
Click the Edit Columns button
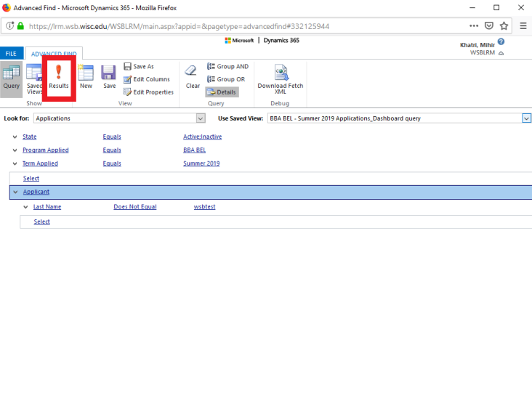pos(148,79)
